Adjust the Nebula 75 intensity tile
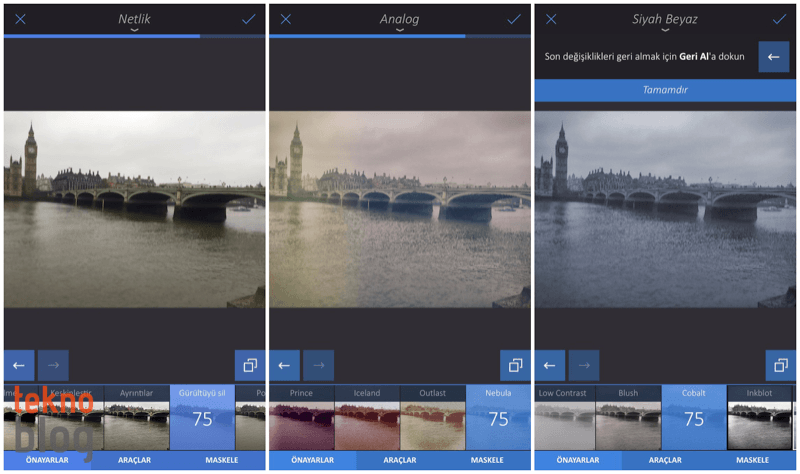Viewport: 800px width, 474px height. point(498,418)
